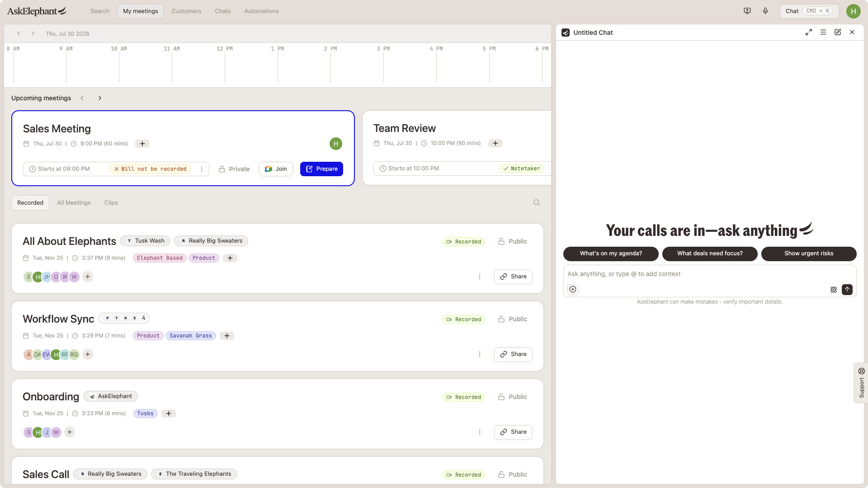Open Chats in top navigation
This screenshot has height=488, width=868.
click(223, 11)
